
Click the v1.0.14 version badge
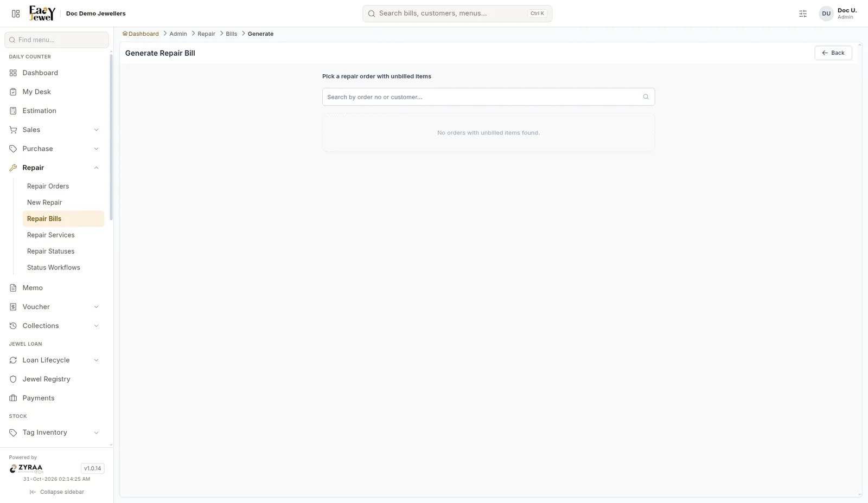click(x=92, y=468)
